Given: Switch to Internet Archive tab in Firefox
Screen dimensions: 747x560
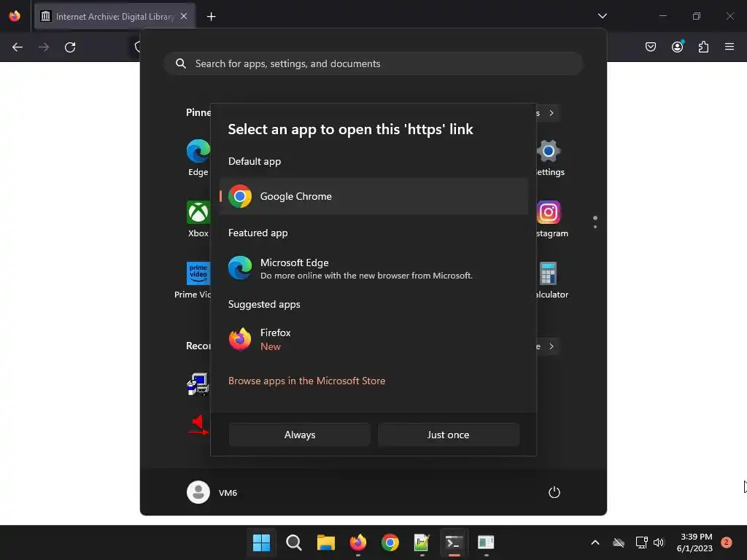Looking at the screenshot, I should 115,17.
